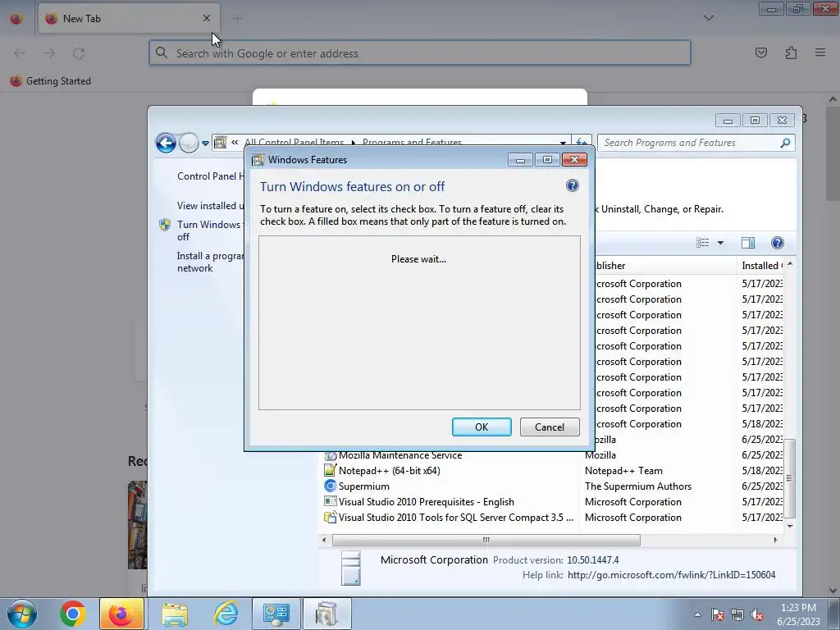
Task: Switch to Firefox on the taskbar
Action: point(121,614)
